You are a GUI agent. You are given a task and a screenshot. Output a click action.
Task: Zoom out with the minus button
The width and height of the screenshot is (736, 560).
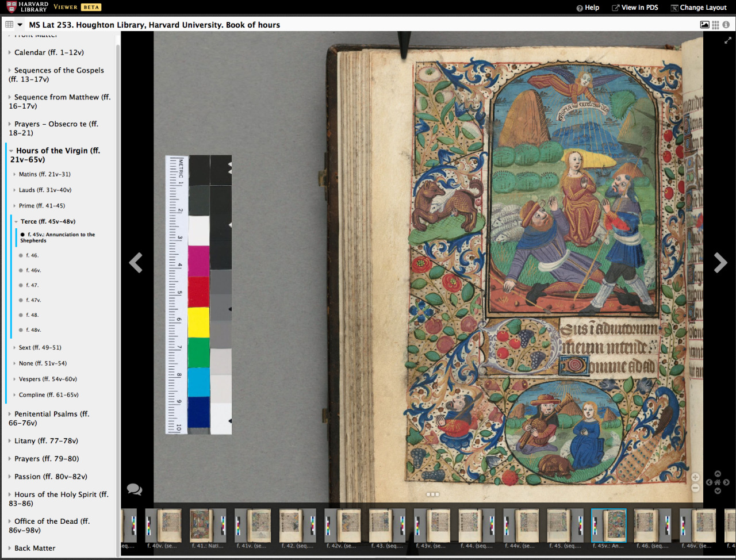point(695,488)
